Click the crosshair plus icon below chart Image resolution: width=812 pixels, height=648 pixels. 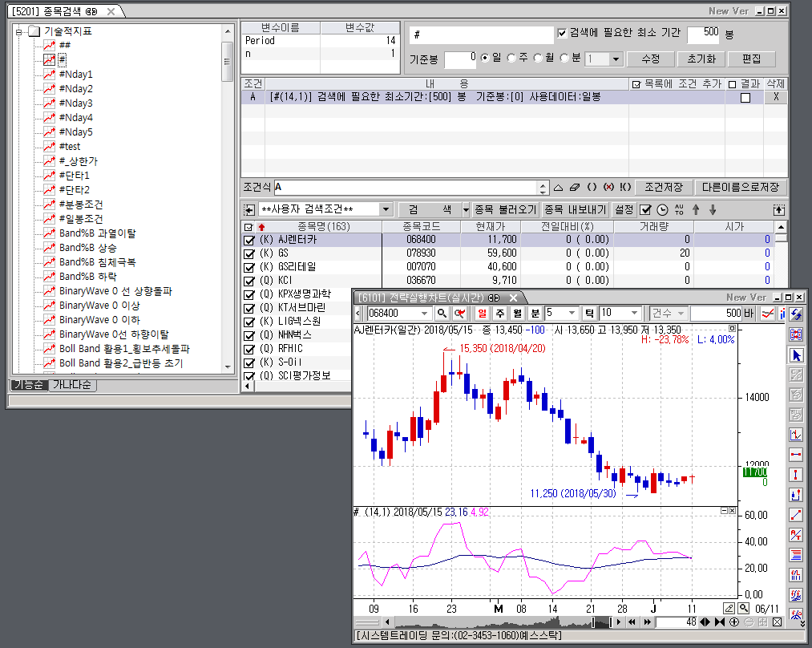[x=735, y=622]
